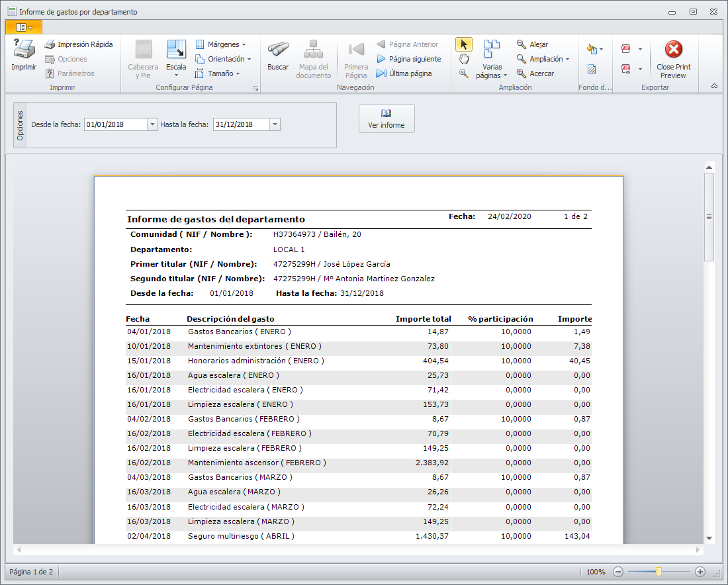Click the zoom slider handle in status bar
Screen dimensions: 728x585
[659, 571]
